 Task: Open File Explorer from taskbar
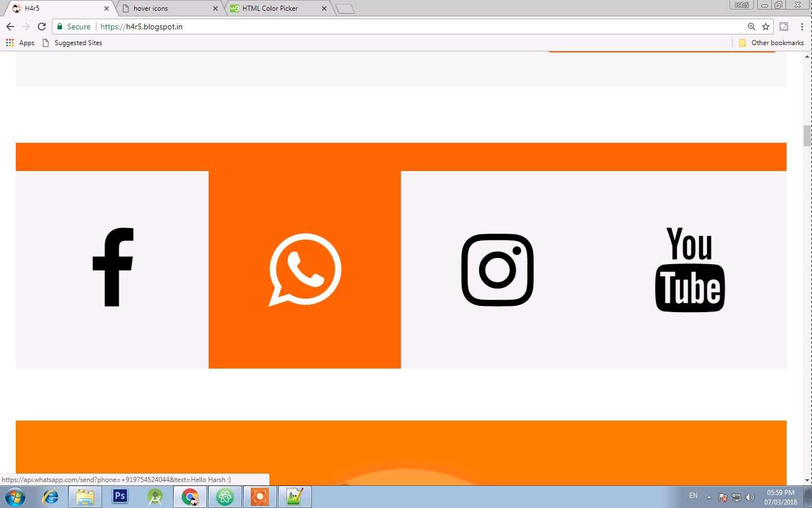pos(85,497)
